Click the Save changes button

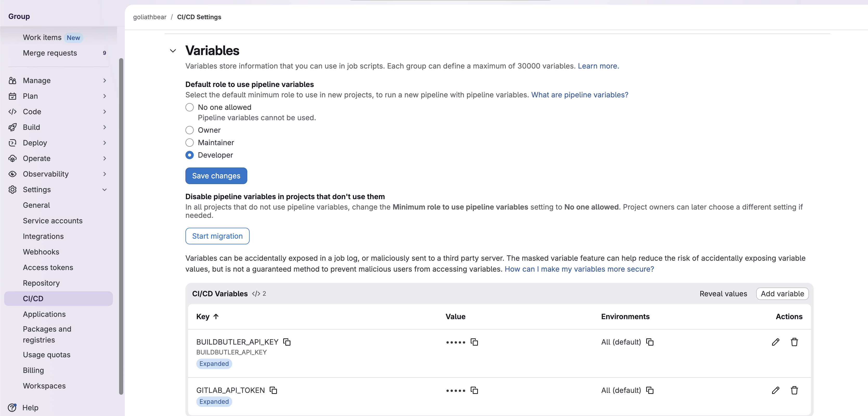pyautogui.click(x=216, y=176)
